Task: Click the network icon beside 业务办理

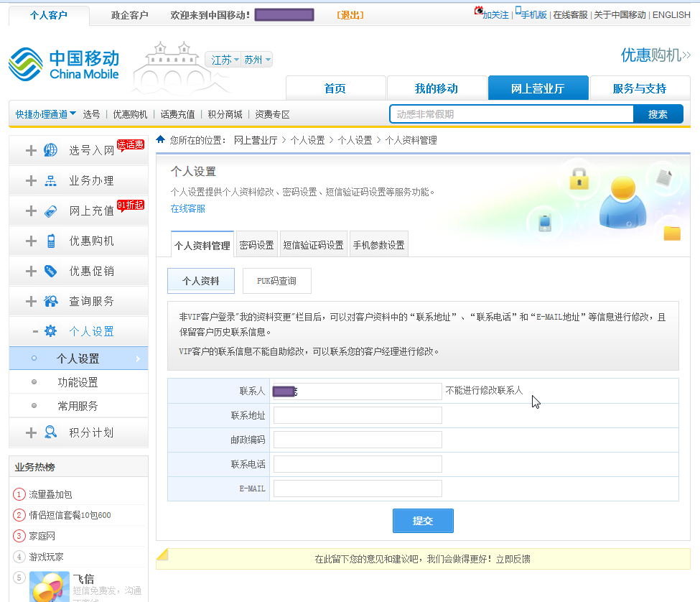Action: 50,180
